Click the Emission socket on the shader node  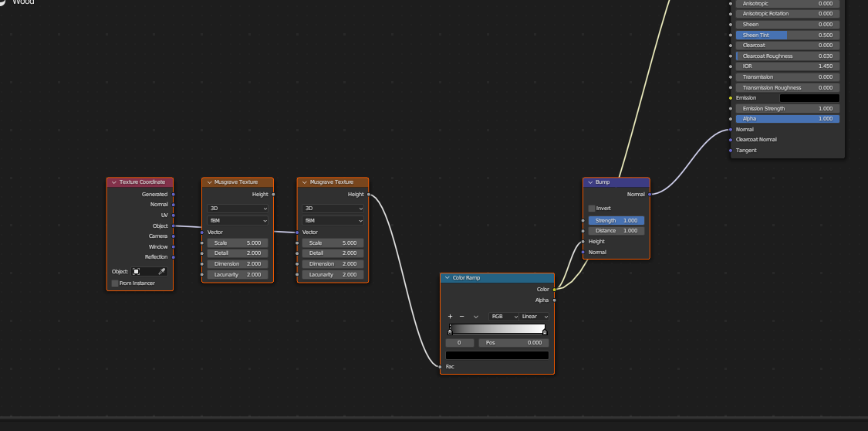pyautogui.click(x=731, y=98)
